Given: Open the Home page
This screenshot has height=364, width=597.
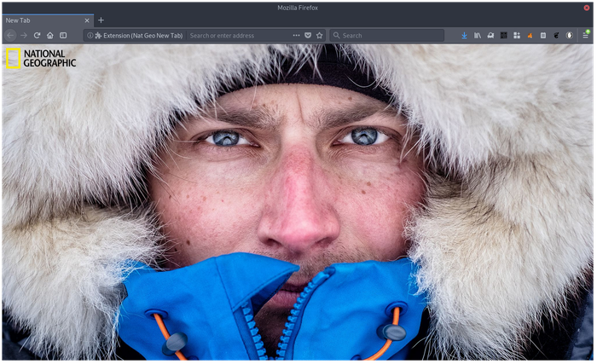Looking at the screenshot, I should 49,36.
